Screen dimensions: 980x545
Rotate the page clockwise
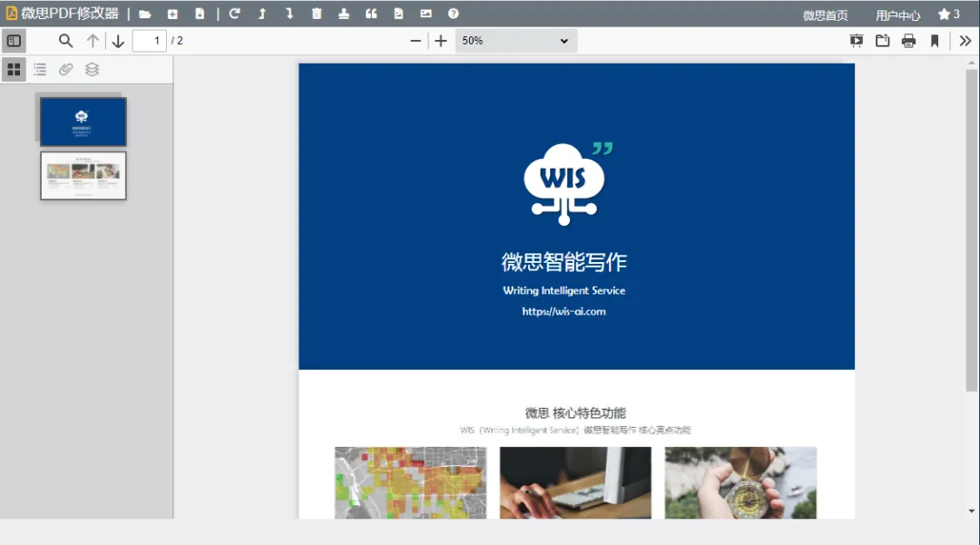(x=234, y=13)
